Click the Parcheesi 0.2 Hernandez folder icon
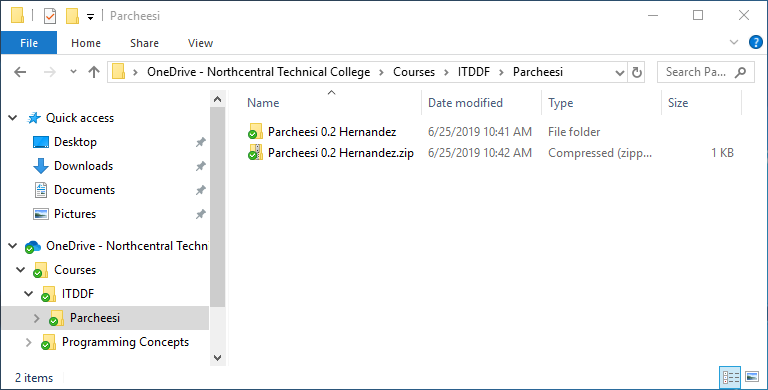The width and height of the screenshot is (768, 390). (255, 131)
